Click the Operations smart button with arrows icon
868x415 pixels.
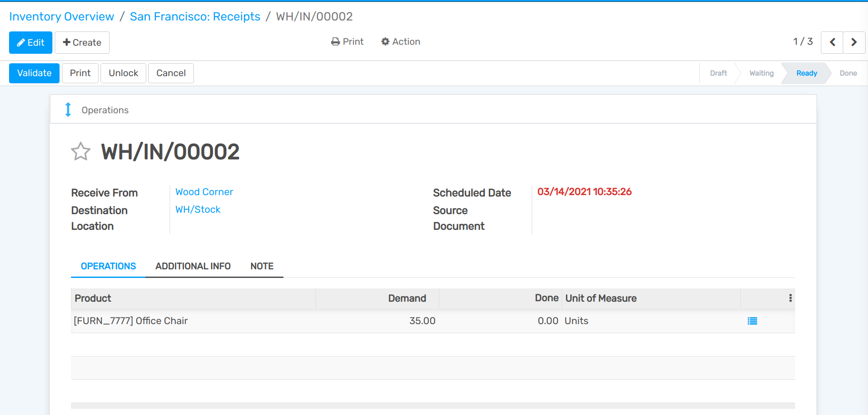[x=97, y=110]
